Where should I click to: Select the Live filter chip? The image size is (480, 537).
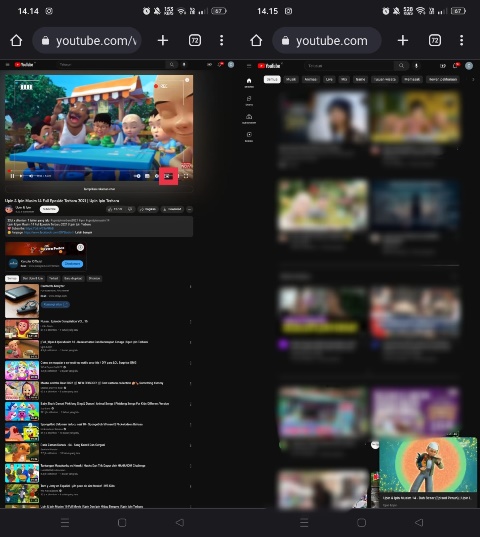[329, 79]
